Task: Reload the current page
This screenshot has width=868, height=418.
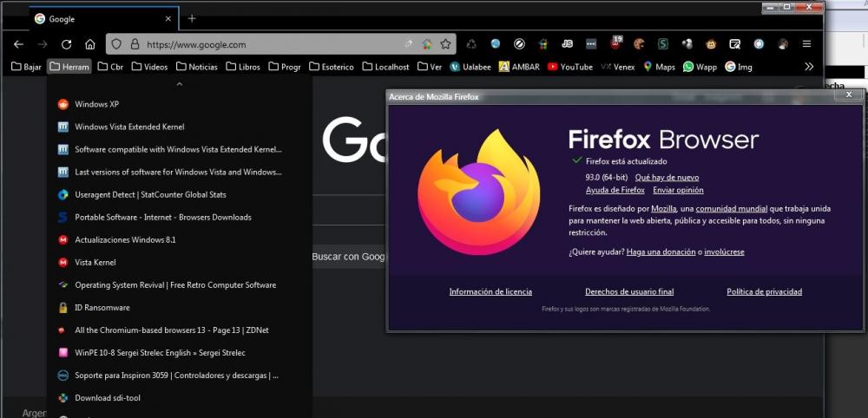Action: coord(67,44)
